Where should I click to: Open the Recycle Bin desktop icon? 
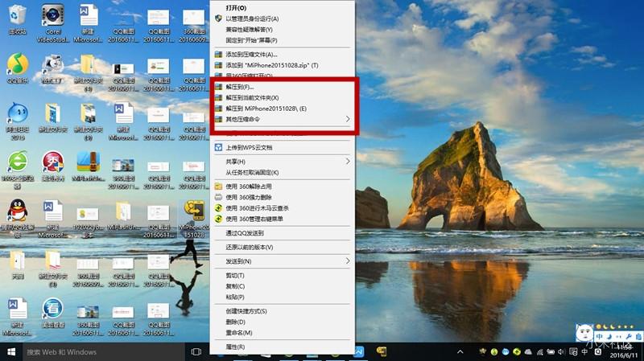click(17, 19)
